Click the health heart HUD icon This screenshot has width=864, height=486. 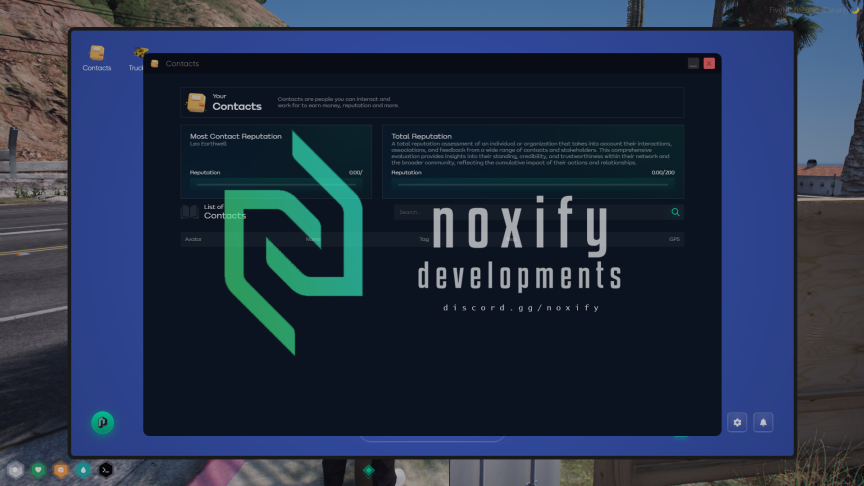(38, 470)
